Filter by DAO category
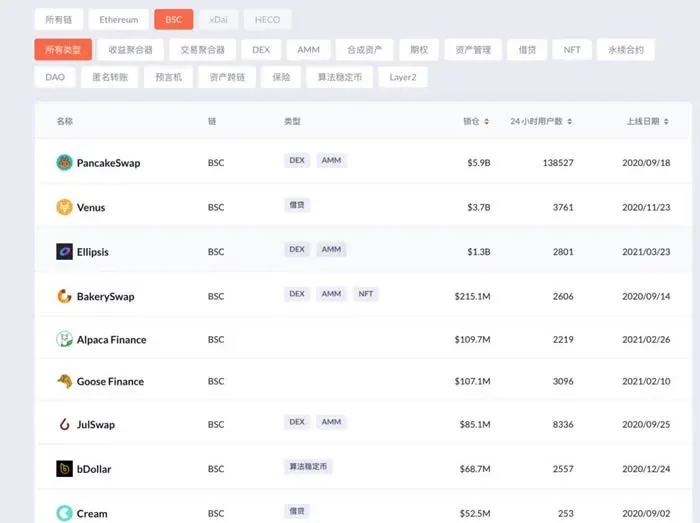Viewport: 700px width, 523px height. (55, 77)
